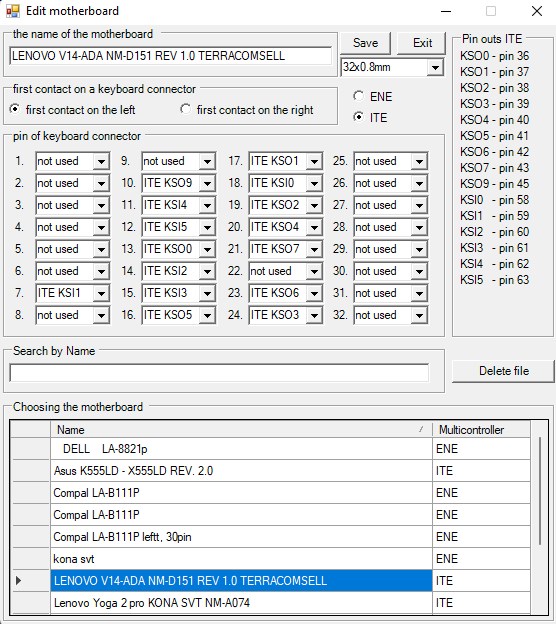The width and height of the screenshot is (556, 624).
Task: Minimize the Edit motherboard window
Action: point(446,11)
